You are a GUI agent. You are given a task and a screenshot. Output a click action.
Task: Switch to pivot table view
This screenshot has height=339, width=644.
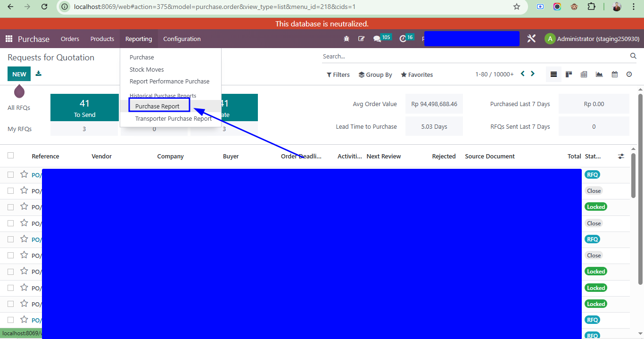pos(584,74)
